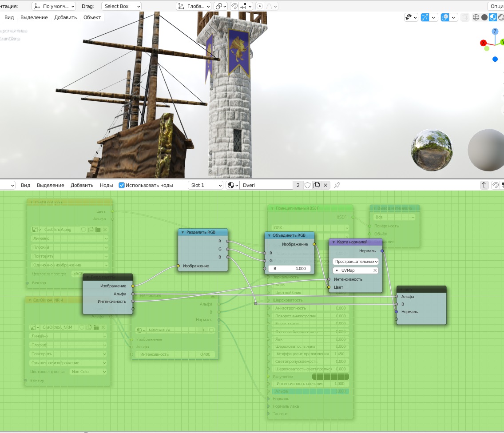Switch to rendered viewport shading
Viewport: 504px width, 433px height.
tap(500, 17)
